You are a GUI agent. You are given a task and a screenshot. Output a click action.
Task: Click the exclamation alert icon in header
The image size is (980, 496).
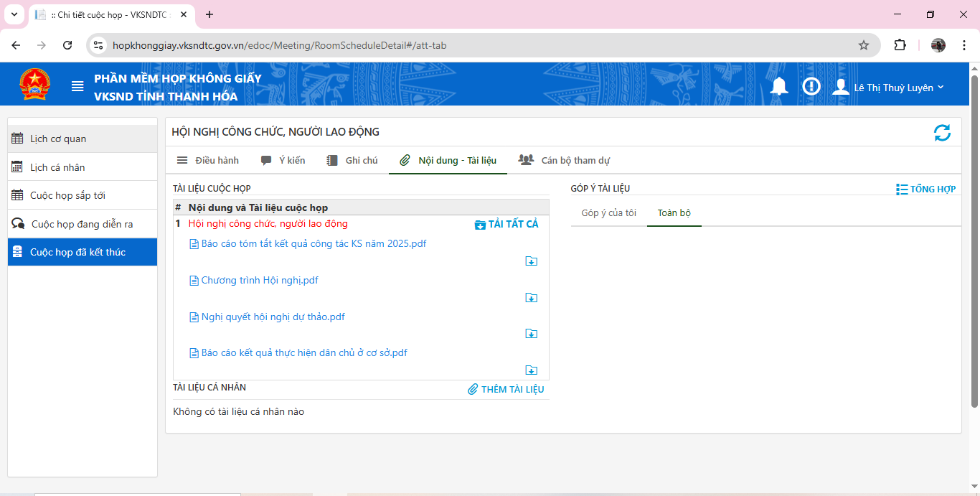811,87
